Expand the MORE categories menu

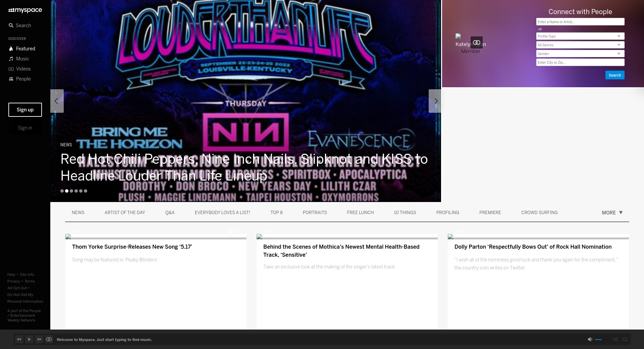point(612,213)
